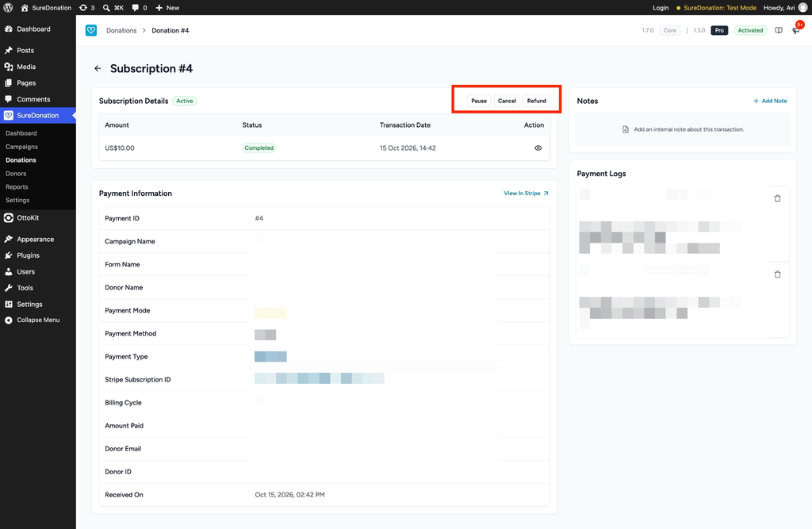Click the Pro version badge

click(x=719, y=31)
